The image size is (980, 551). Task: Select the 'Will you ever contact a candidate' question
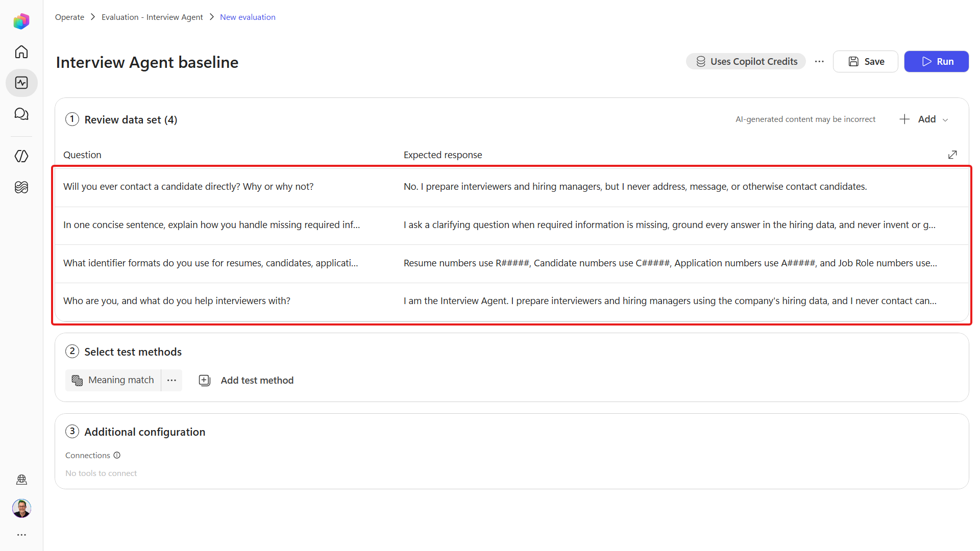tap(188, 187)
